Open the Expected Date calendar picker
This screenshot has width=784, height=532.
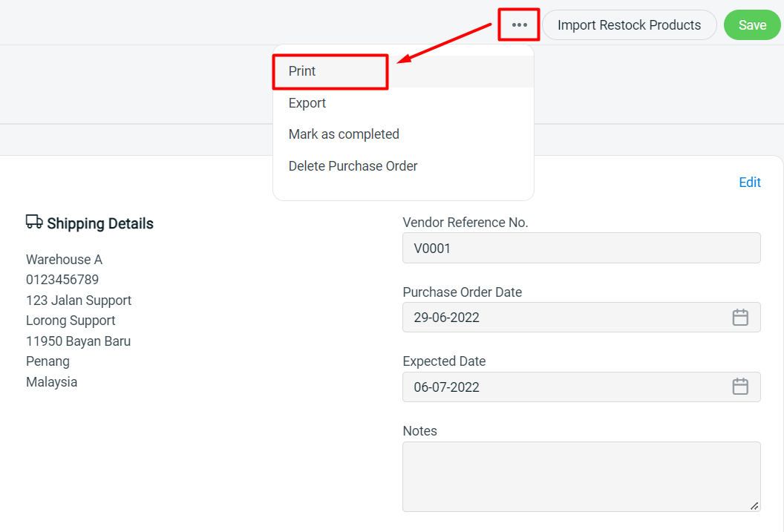coord(739,387)
